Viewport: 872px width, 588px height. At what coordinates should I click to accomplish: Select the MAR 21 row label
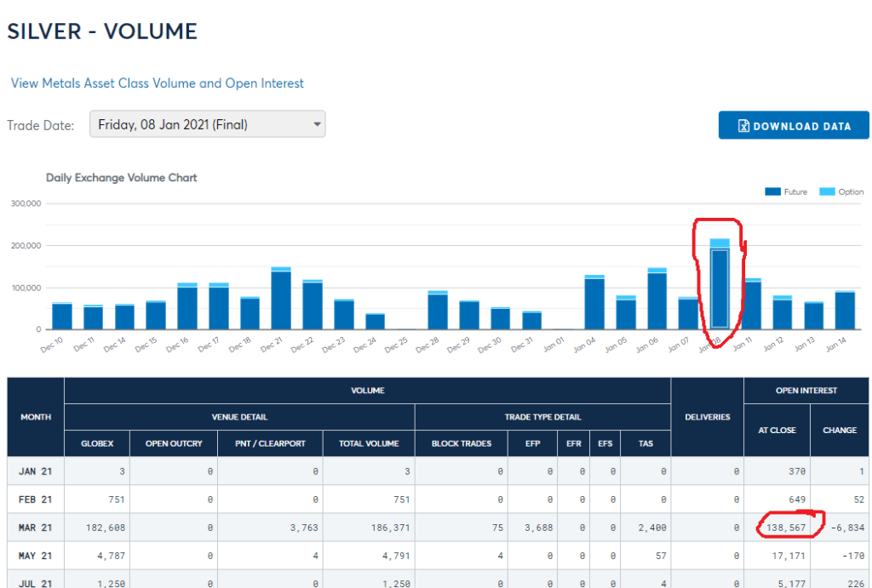tap(35, 528)
